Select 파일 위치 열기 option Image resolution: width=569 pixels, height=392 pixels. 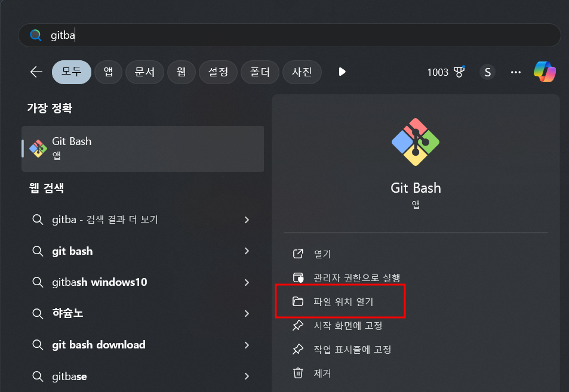[x=343, y=302]
